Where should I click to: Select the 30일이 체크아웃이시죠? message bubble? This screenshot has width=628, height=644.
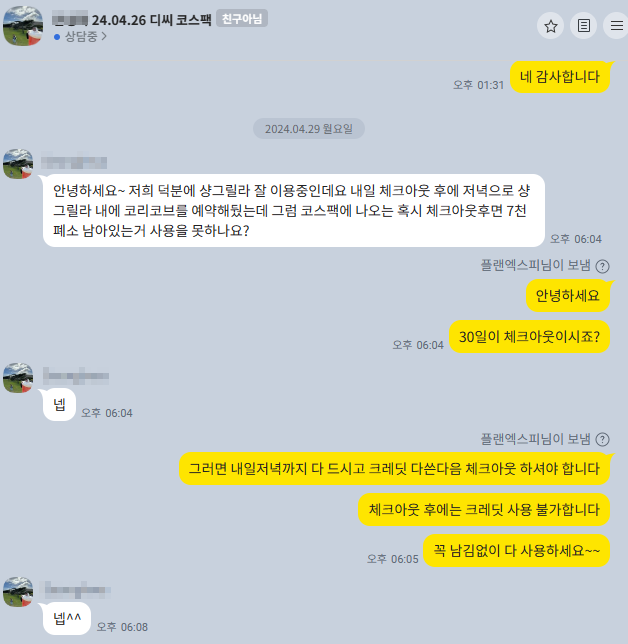tap(529, 337)
